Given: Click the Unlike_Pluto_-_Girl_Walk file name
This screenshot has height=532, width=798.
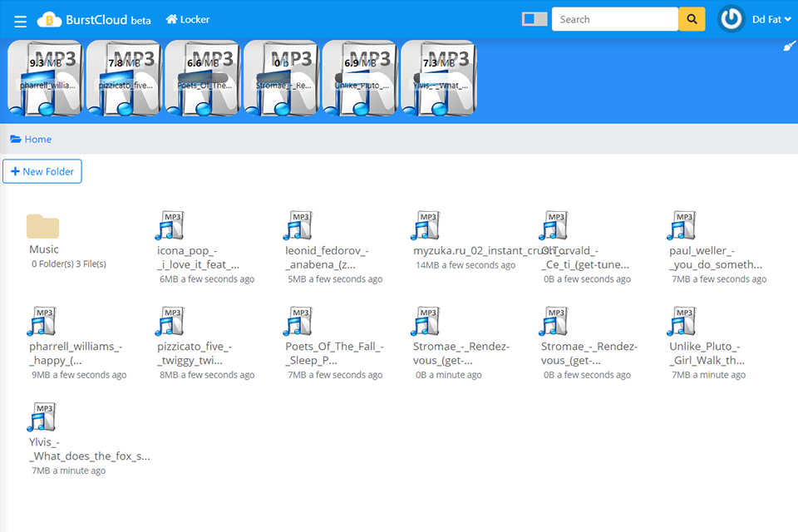Looking at the screenshot, I should [707, 353].
